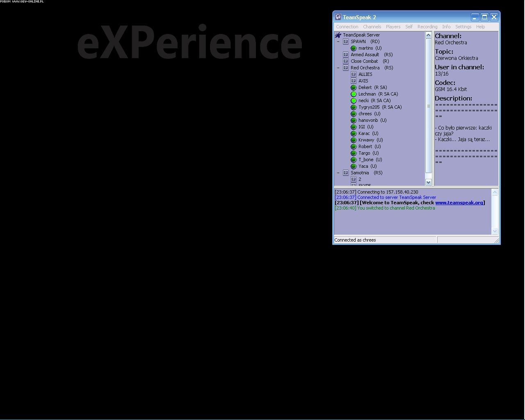
Task: Minimize the TeamSpeak 2 window
Action: pyautogui.click(x=475, y=17)
